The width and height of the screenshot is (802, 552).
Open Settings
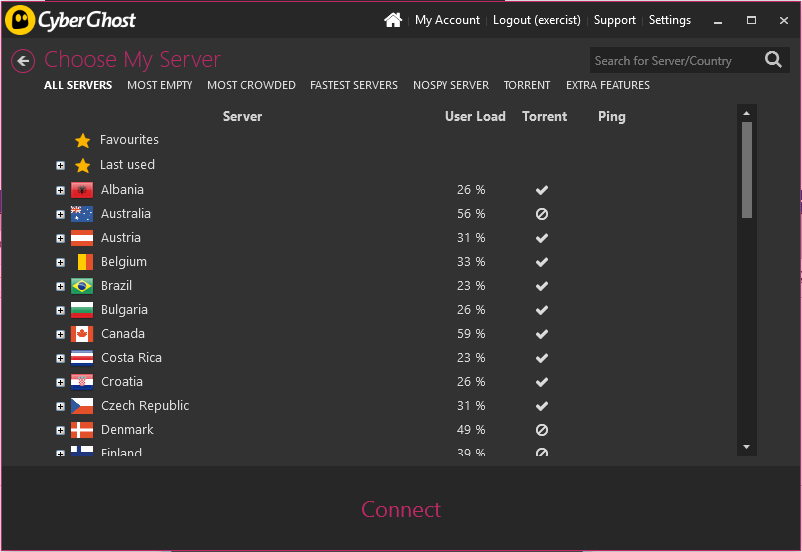point(670,20)
